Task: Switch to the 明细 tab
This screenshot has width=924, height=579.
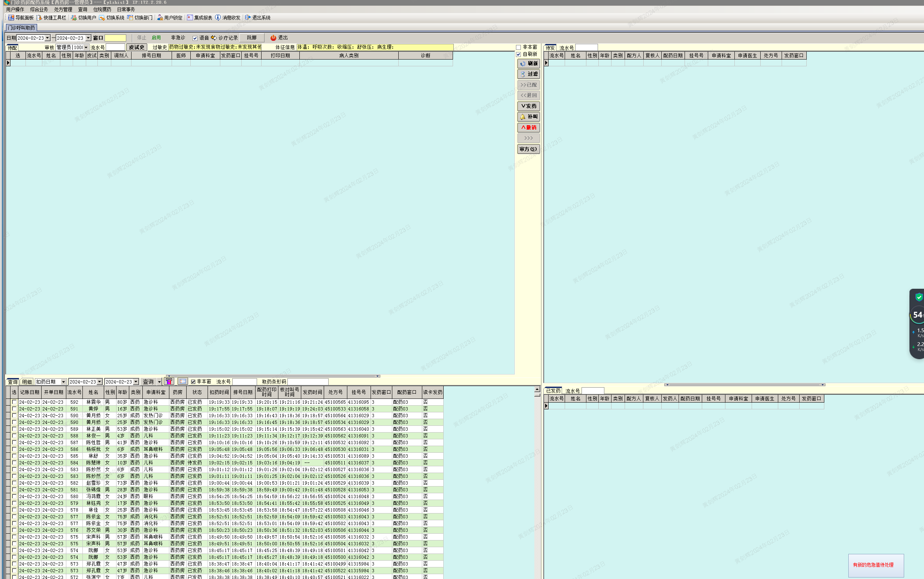Action: point(27,382)
